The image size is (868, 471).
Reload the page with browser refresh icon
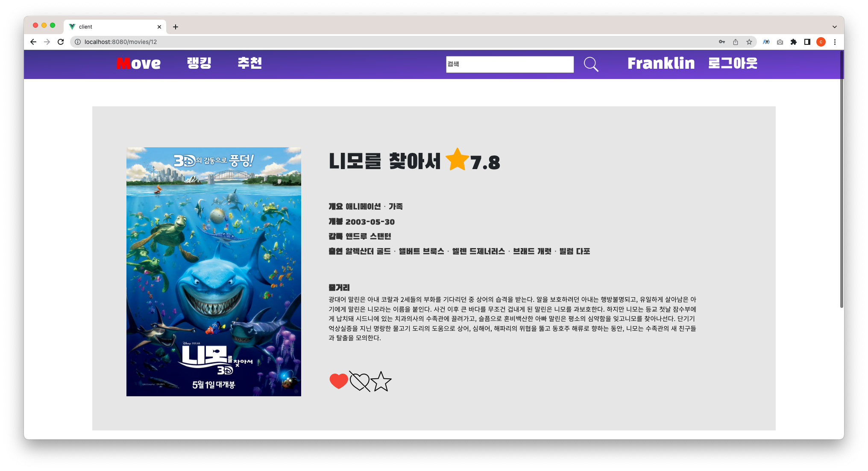coord(61,42)
